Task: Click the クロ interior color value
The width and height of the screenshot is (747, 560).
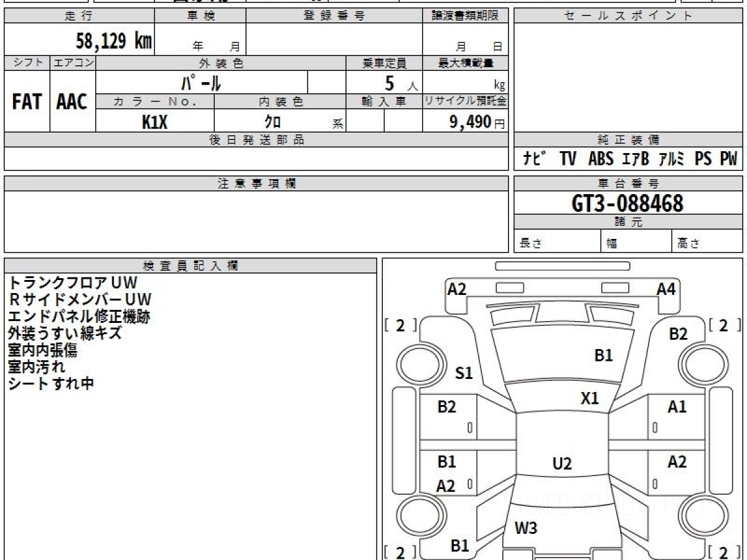Action: tap(273, 122)
